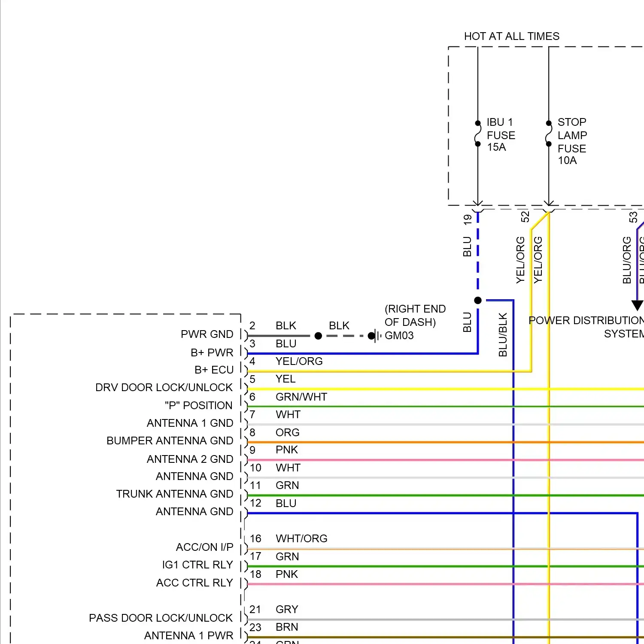Select the IBU 1 FUSE 15A label
This screenshot has height=644, width=644.
501,135
